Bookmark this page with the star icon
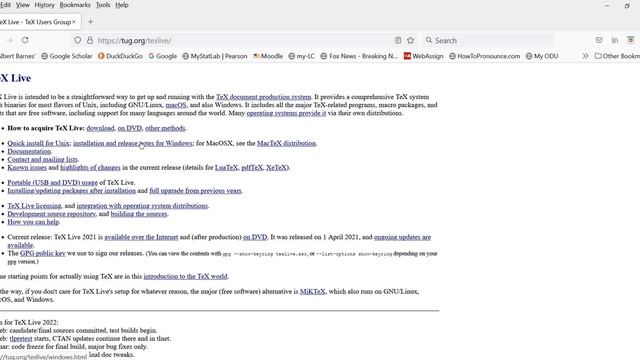The width and height of the screenshot is (640, 360). tap(411, 40)
